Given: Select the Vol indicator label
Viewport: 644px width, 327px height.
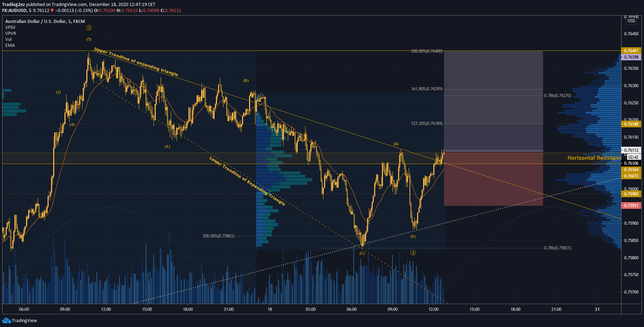Looking at the screenshot, I should [x=8, y=40].
